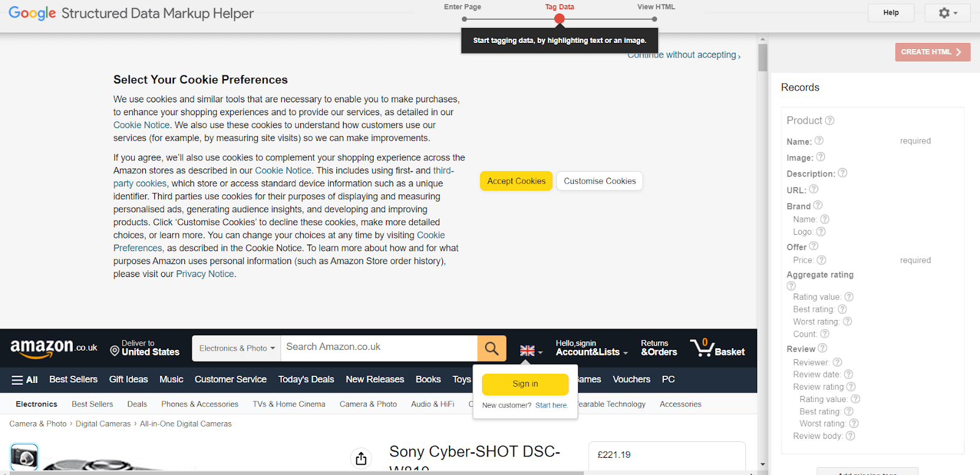Click the Amazon.co.uk logo
980x475 pixels.
click(x=54, y=348)
